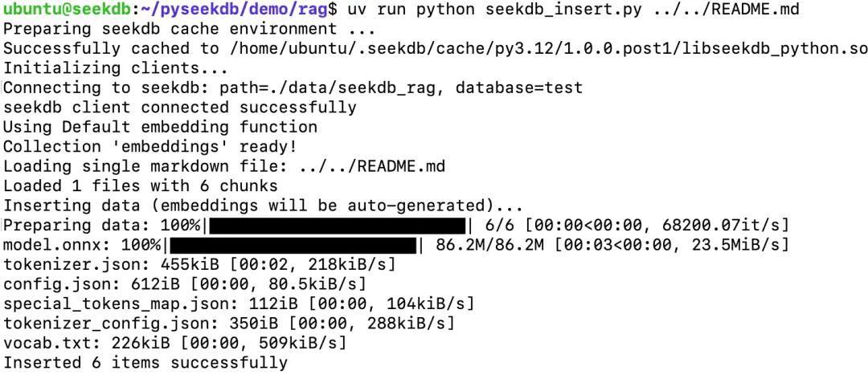The image size is (868, 379).
Task: Click the vocab.txt download line
Action: (174, 343)
